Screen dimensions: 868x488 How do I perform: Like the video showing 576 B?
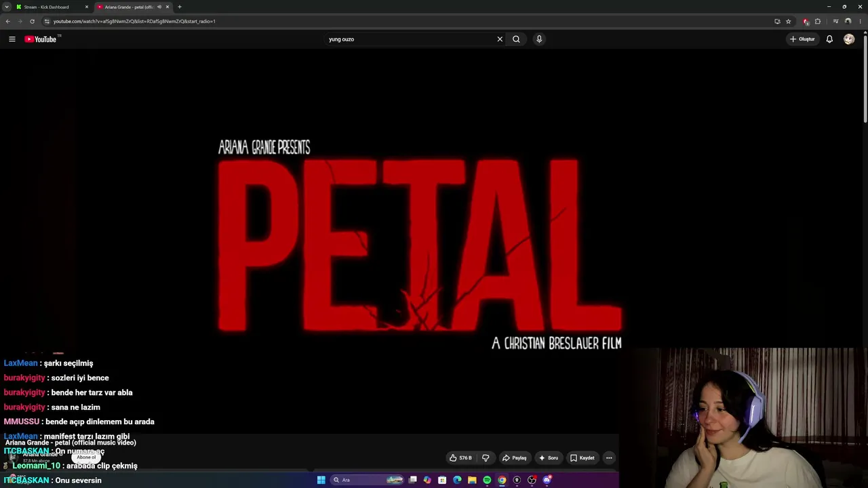pyautogui.click(x=460, y=458)
